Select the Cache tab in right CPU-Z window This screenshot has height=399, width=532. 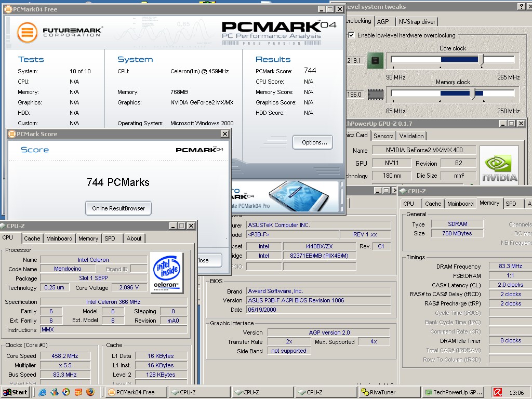click(x=433, y=204)
